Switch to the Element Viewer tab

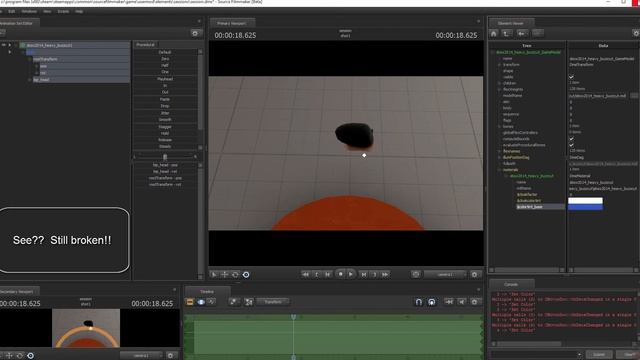(x=511, y=23)
